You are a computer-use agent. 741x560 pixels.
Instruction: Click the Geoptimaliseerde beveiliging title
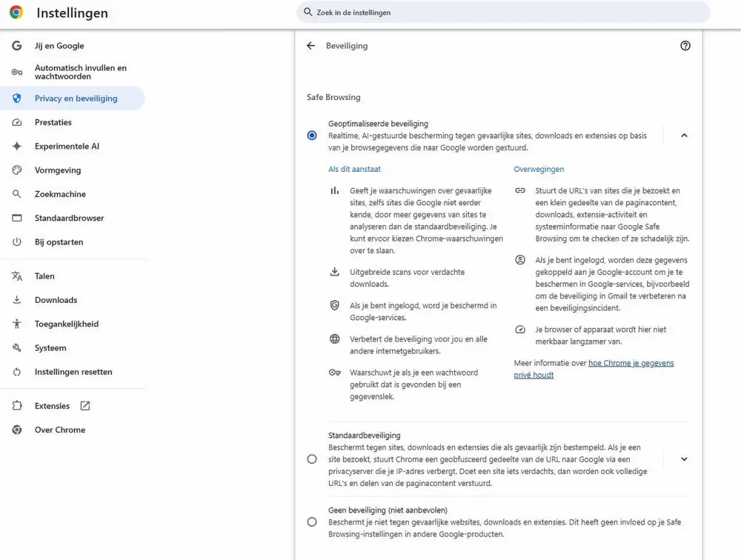tap(378, 124)
